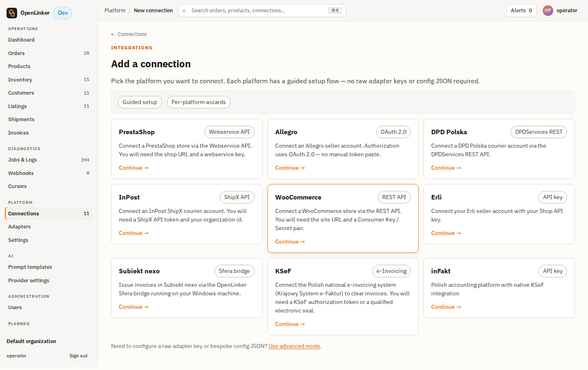Continue with Allegro OAuth connection
Screen dimensions: 588x370
[x=290, y=168]
